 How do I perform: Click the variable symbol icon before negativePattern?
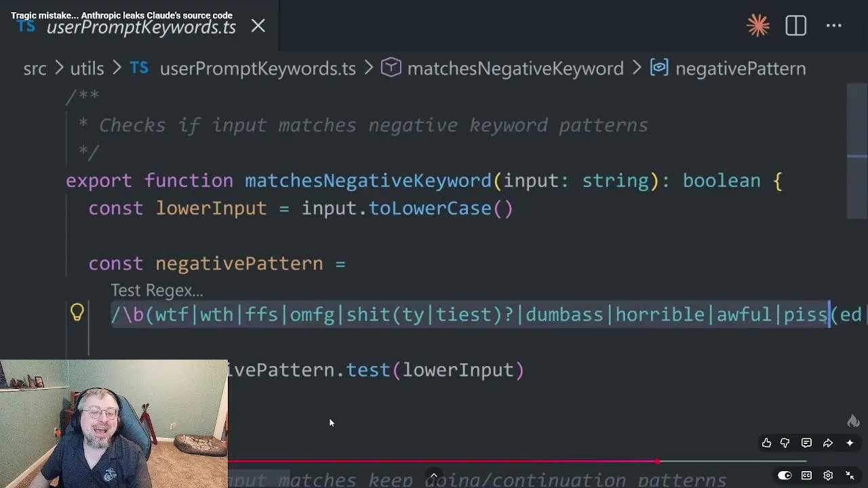(x=659, y=68)
